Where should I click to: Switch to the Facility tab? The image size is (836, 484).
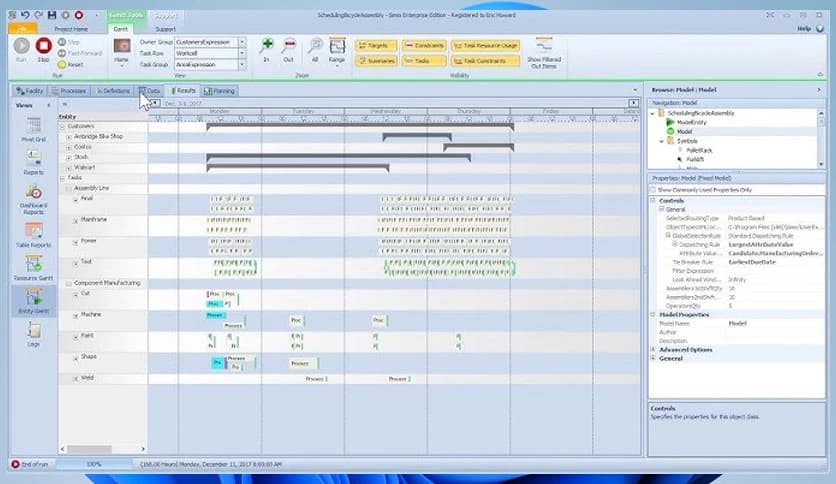tap(30, 91)
